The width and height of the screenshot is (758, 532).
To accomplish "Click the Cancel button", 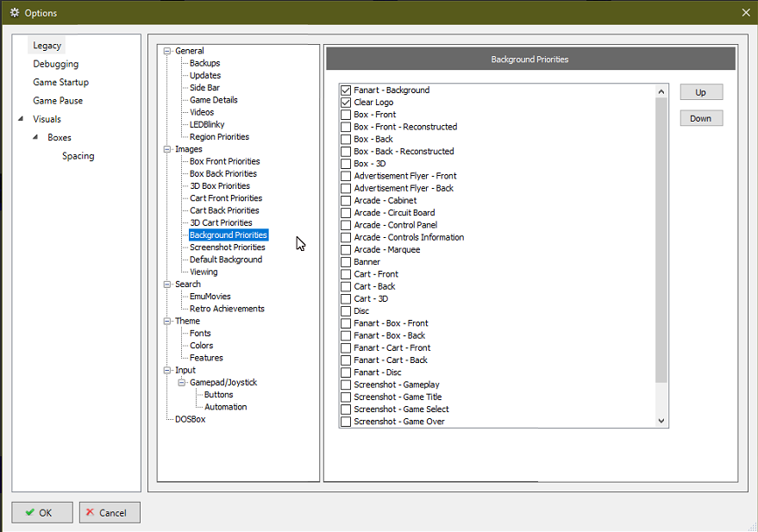I will click(x=110, y=513).
